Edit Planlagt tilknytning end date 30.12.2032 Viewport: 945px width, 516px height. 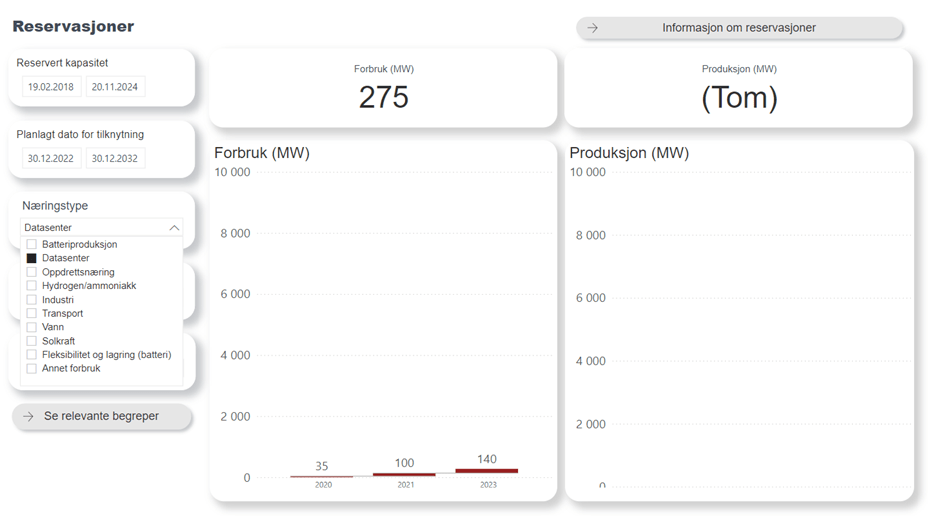pos(115,158)
